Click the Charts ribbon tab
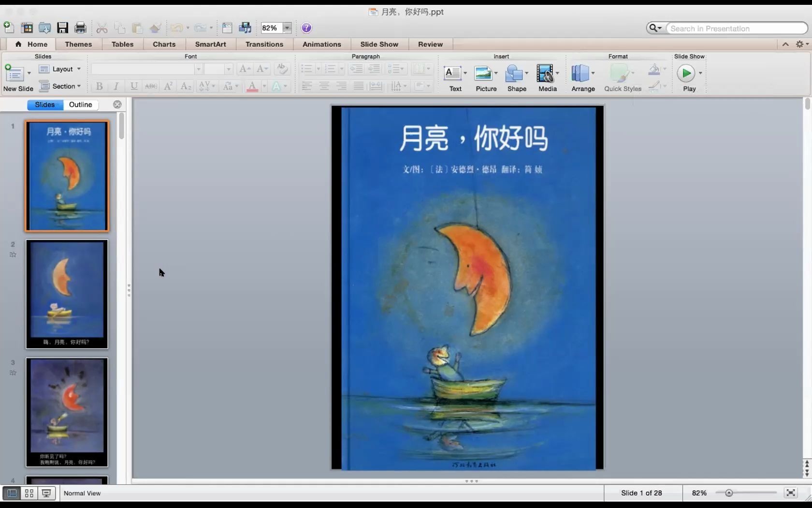This screenshot has width=812, height=508. (164, 44)
